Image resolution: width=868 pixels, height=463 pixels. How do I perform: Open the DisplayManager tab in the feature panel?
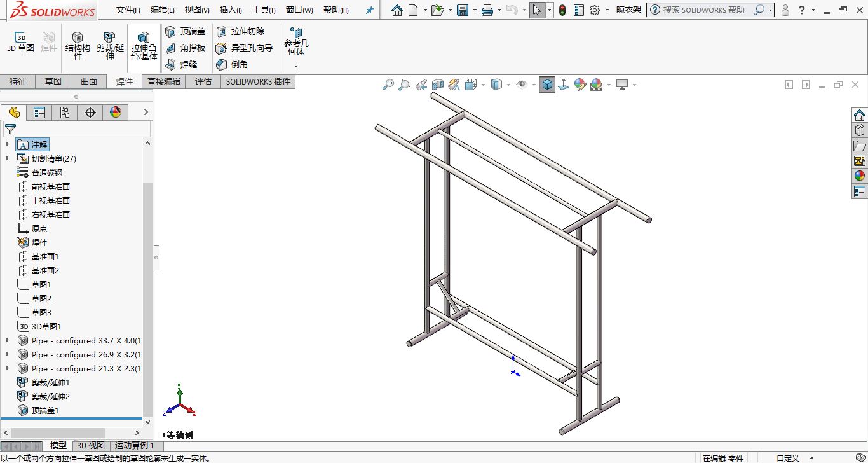click(115, 113)
